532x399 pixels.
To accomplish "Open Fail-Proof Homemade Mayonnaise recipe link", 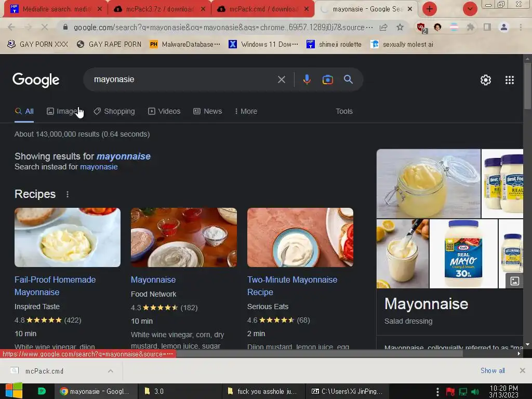I will click(x=55, y=286).
